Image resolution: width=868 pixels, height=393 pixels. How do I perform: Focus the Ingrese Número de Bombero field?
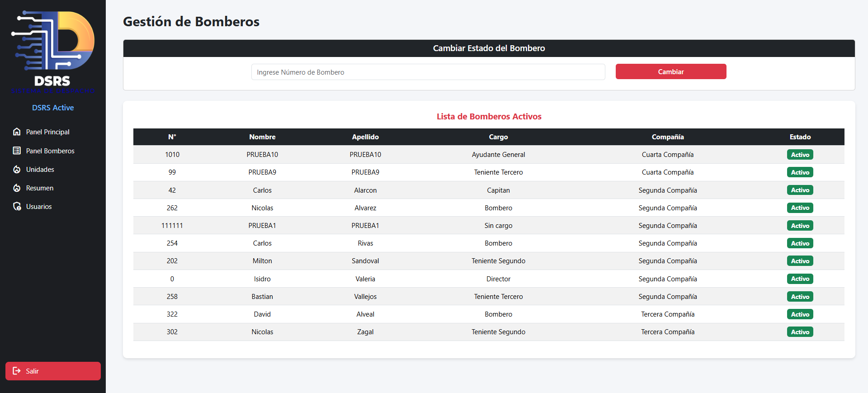[x=428, y=72]
